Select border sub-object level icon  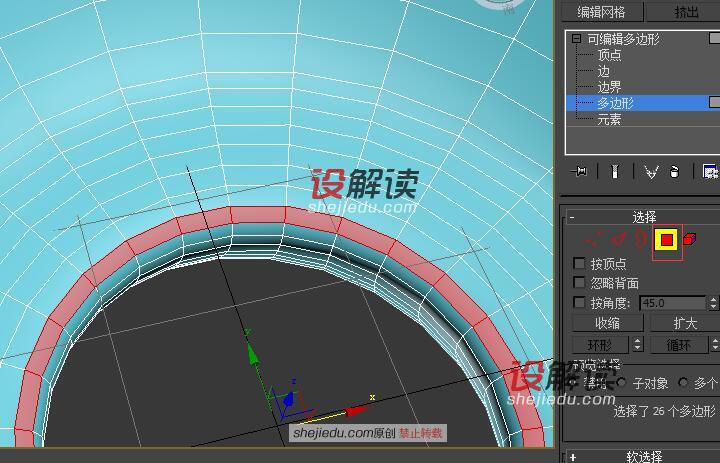coord(641,239)
